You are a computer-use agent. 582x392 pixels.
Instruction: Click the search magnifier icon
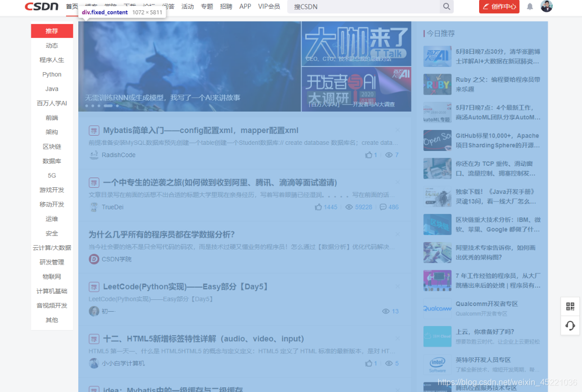tap(446, 6)
